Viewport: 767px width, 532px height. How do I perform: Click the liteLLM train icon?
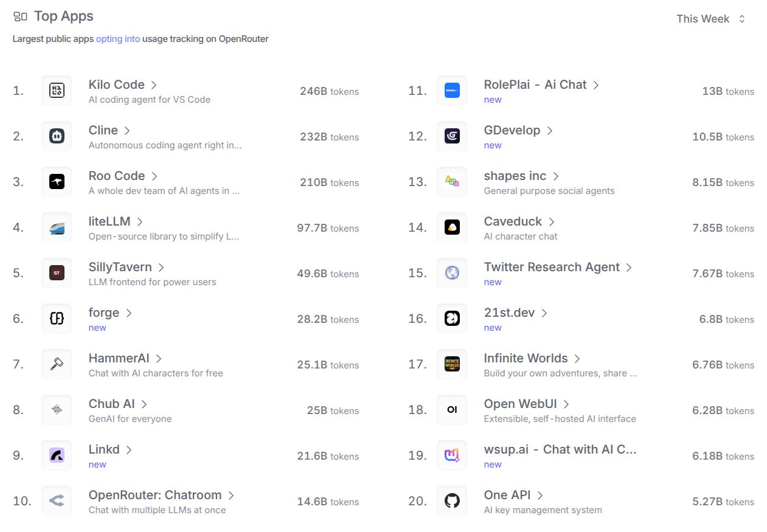pos(57,227)
